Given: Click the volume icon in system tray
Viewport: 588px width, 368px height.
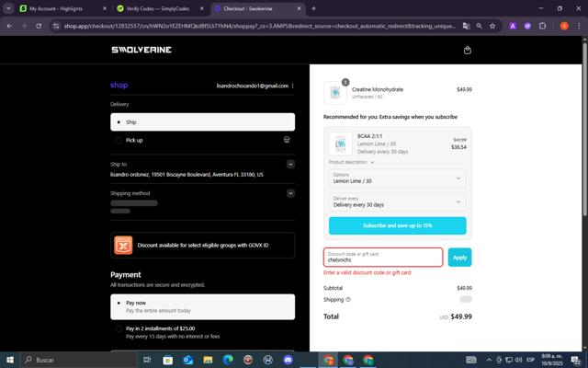Looking at the screenshot, I should pyautogui.click(x=518, y=360).
